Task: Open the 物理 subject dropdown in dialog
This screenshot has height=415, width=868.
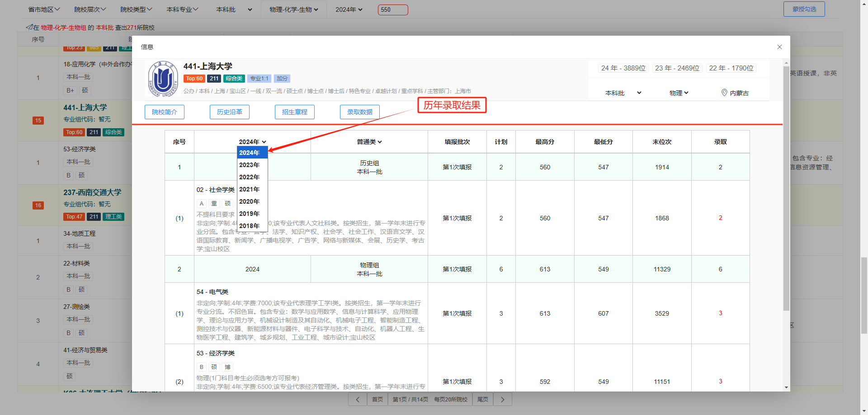Action: (679, 93)
